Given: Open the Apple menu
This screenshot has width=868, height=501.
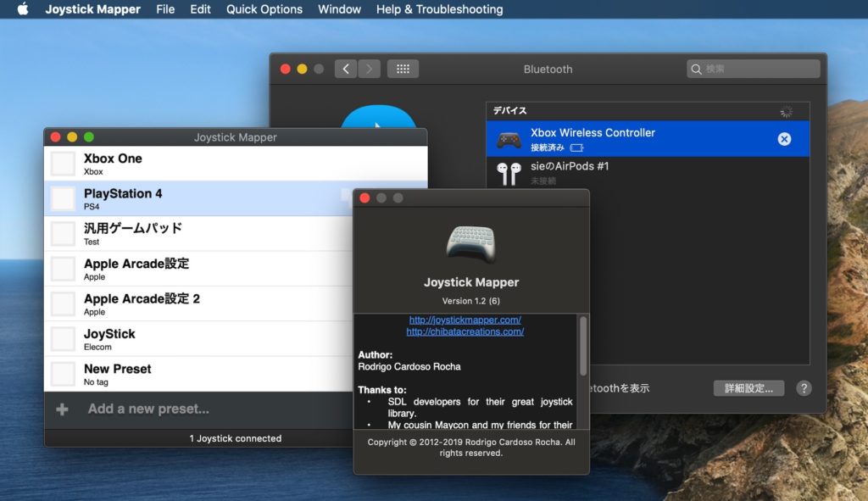Looking at the screenshot, I should 23,9.
